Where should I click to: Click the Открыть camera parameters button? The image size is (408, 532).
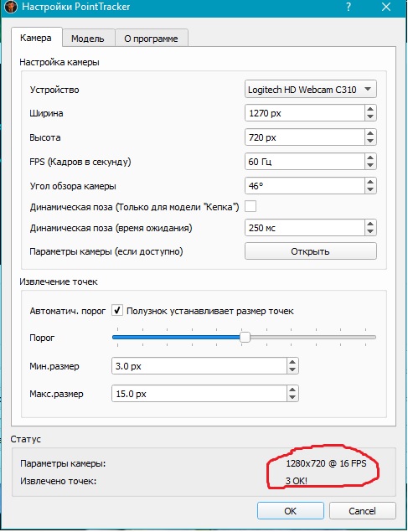[310, 251]
